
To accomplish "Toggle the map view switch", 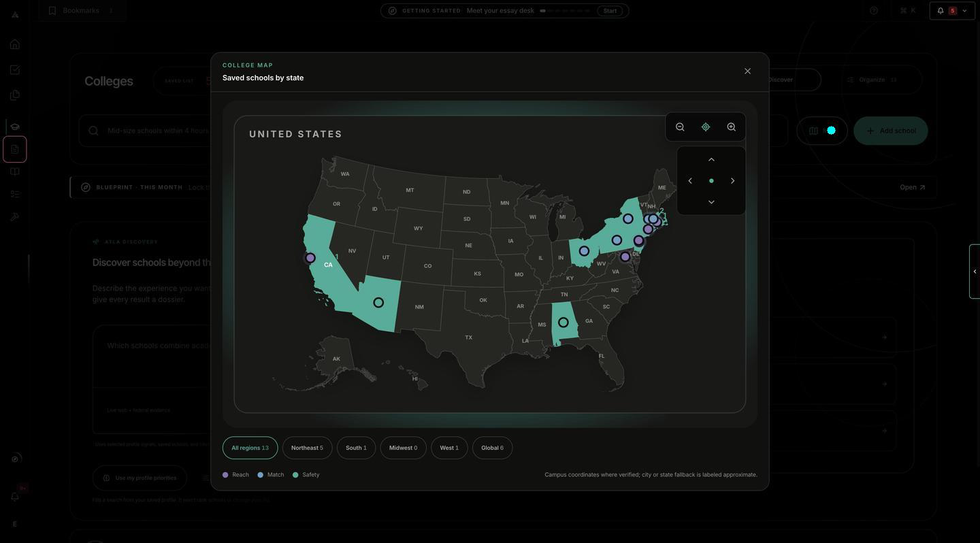I will coord(822,131).
